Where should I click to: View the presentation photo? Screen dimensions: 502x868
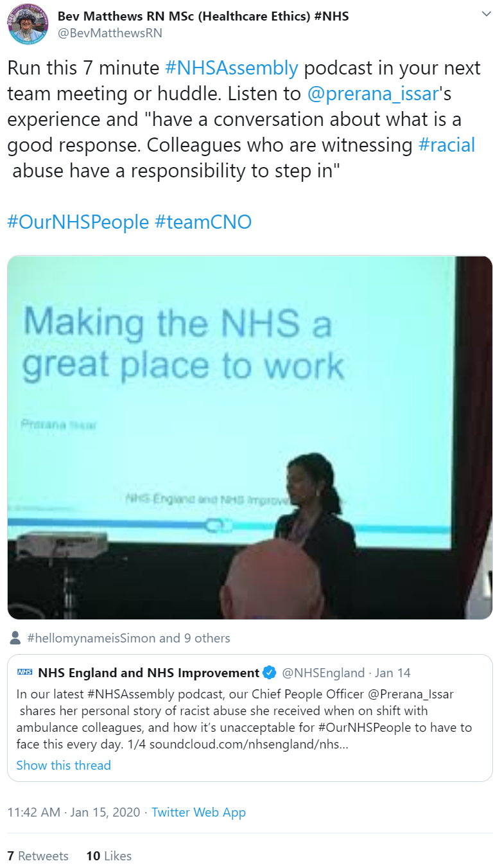click(250, 438)
